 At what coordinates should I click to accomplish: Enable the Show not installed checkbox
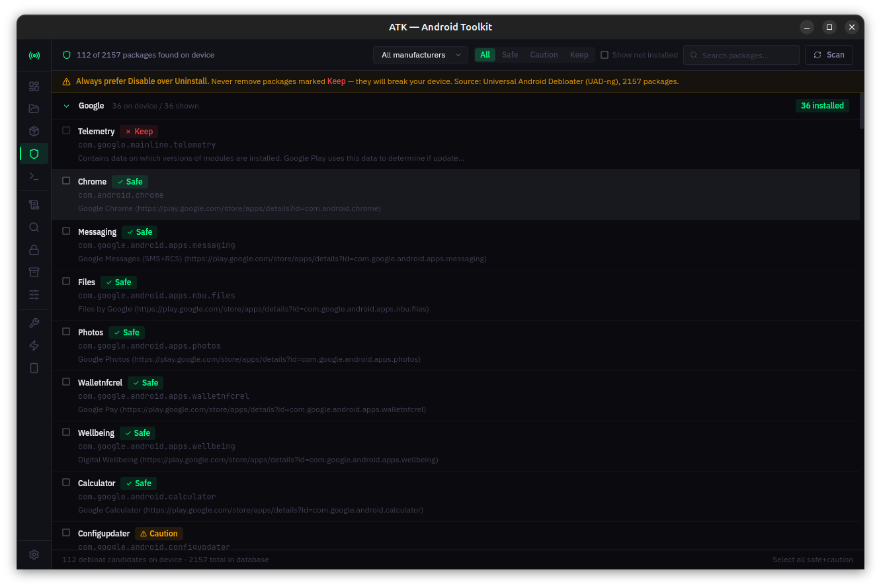point(605,55)
